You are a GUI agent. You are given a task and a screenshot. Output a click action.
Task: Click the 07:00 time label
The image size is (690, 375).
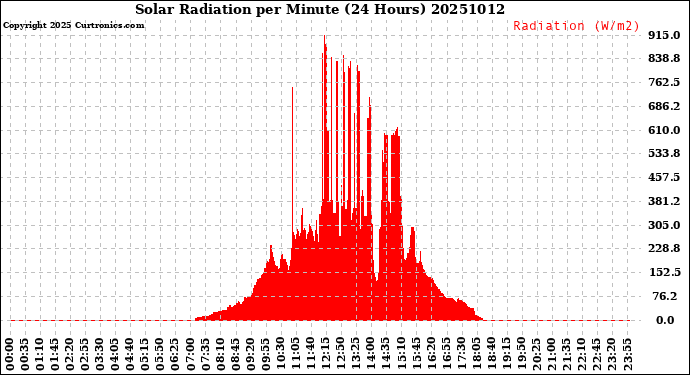[191, 355]
